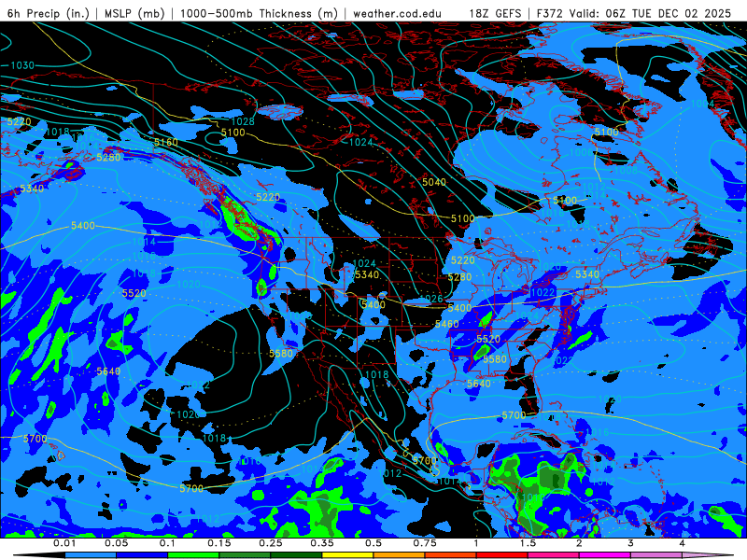Click the '0.75' legend value
The width and height of the screenshot is (747, 560).
(x=425, y=543)
